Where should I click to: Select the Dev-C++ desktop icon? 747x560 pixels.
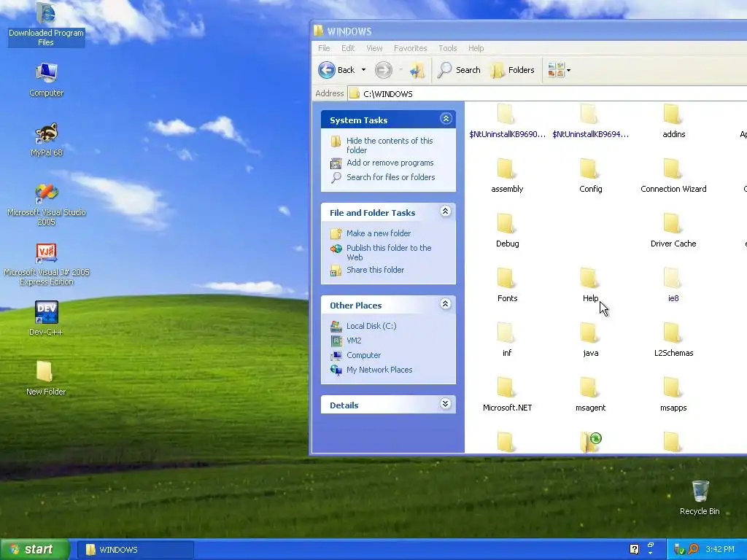[46, 319]
